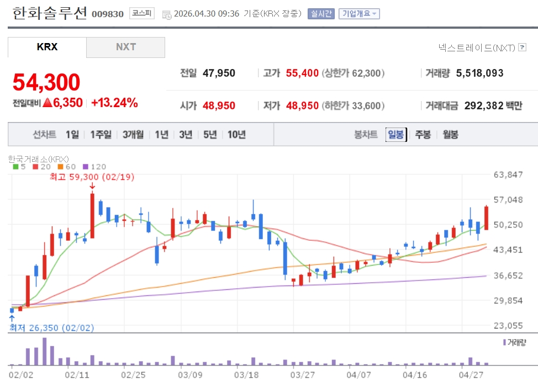Show the 10년 line chart

point(236,134)
